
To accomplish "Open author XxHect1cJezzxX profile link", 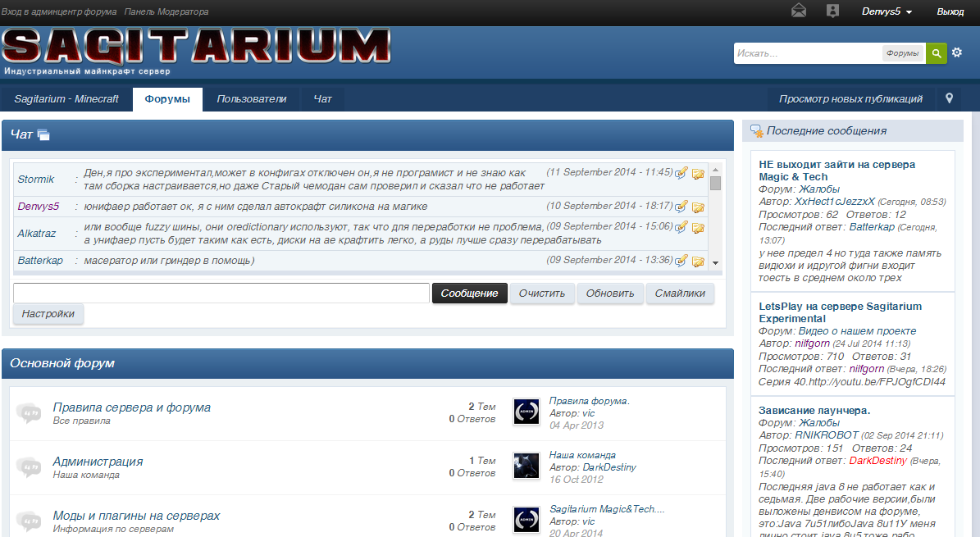I will pos(834,202).
